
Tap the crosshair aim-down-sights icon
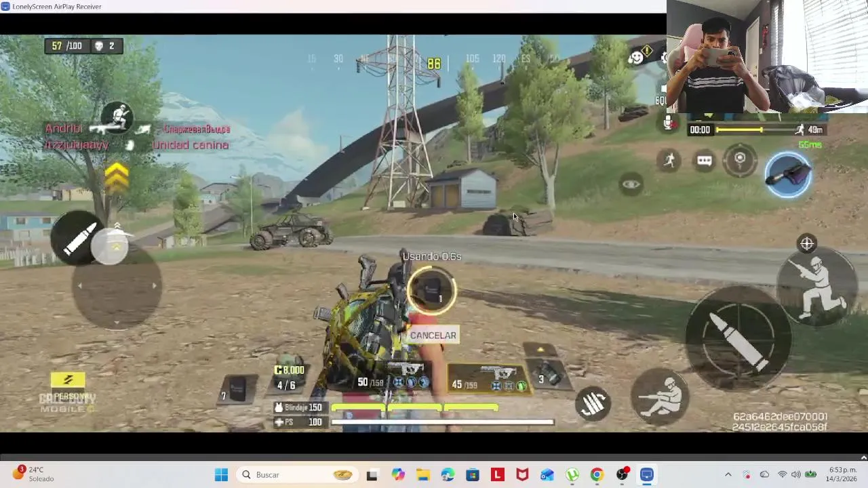point(807,243)
